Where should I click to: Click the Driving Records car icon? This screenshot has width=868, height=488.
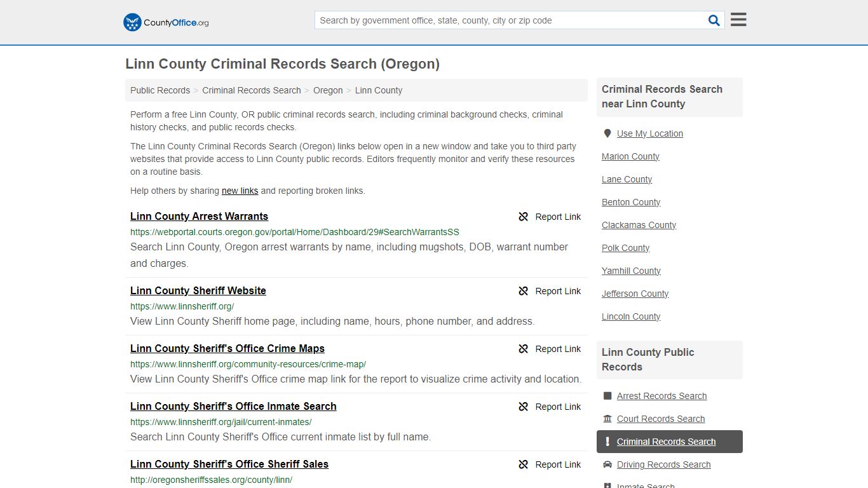pos(607,464)
